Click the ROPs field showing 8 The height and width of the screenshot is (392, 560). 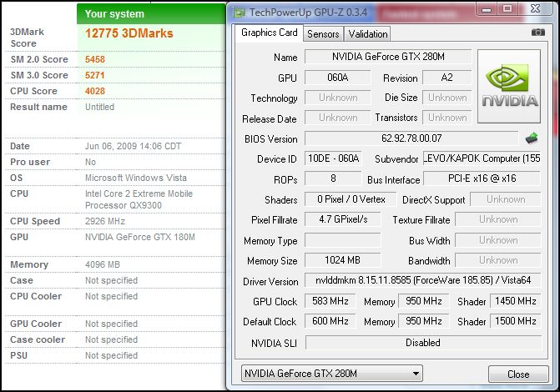click(333, 178)
